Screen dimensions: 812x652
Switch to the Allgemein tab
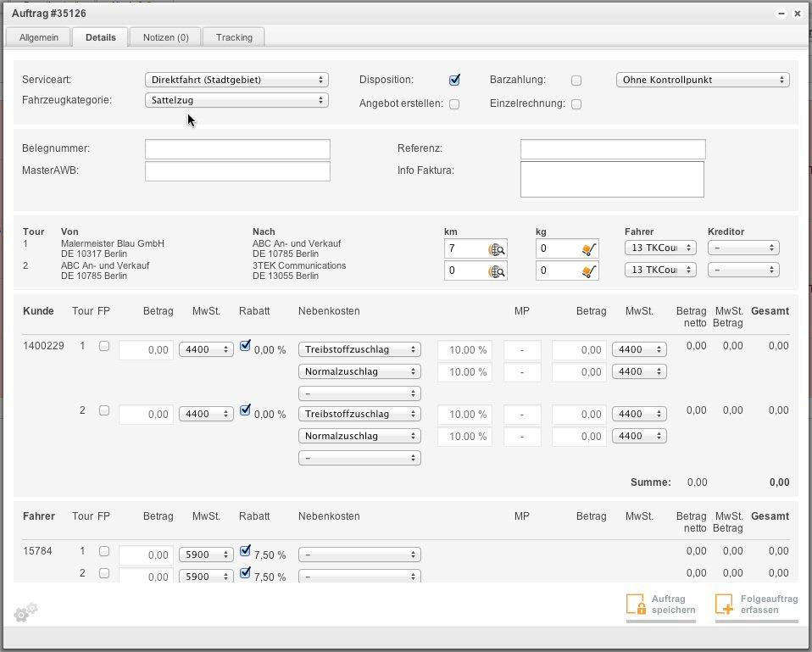[39, 37]
